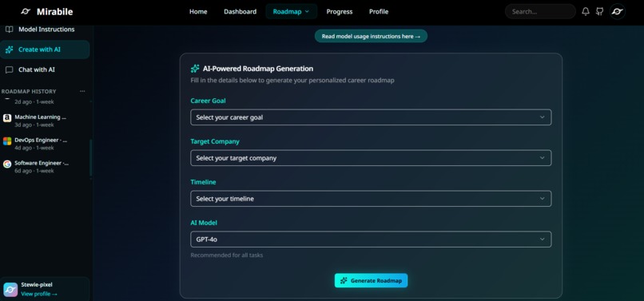Image resolution: width=644 pixels, height=301 pixels.
Task: Click the Amazon logo in the history list
Action: point(7,118)
